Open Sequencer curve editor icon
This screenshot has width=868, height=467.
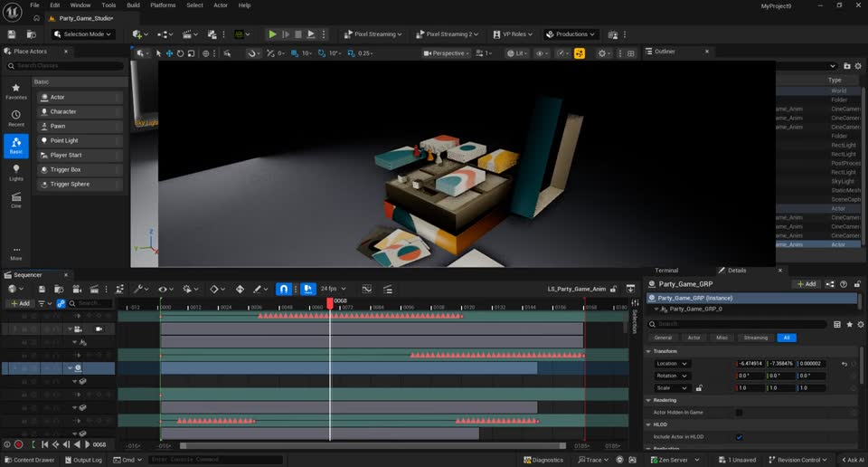coord(366,289)
